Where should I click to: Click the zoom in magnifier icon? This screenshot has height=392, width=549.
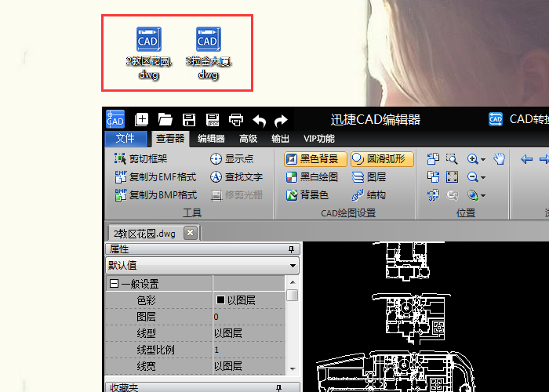[473, 159]
